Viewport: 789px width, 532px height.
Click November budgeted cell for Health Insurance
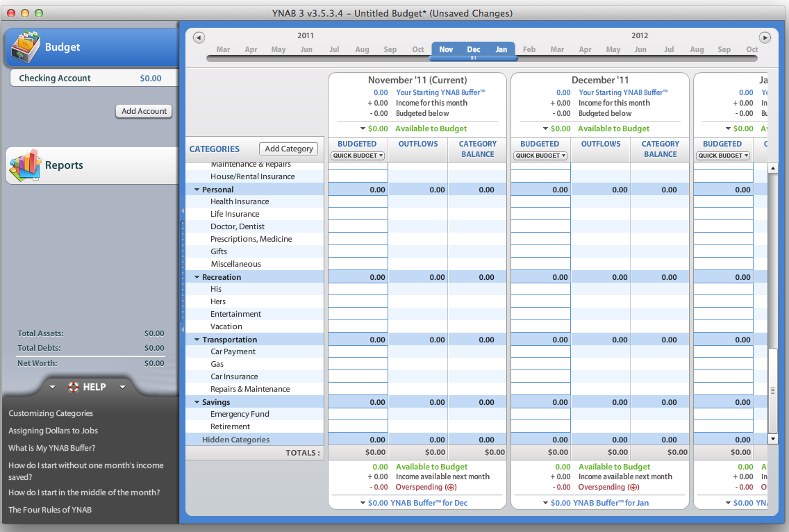point(358,201)
